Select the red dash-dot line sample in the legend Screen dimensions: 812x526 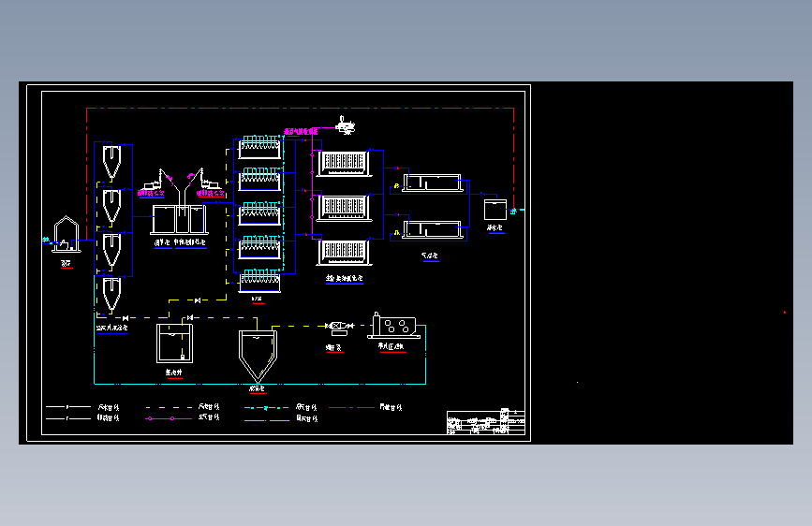click(x=351, y=407)
